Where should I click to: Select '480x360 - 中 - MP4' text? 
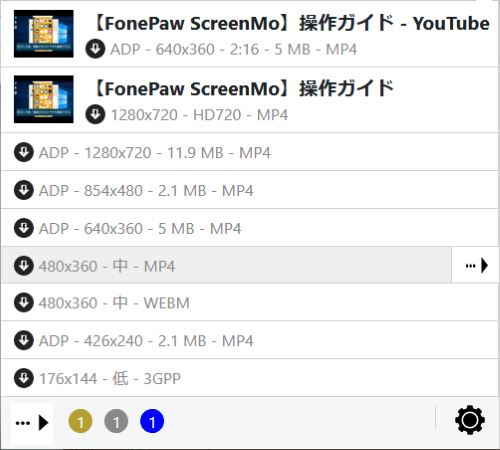[x=107, y=266]
